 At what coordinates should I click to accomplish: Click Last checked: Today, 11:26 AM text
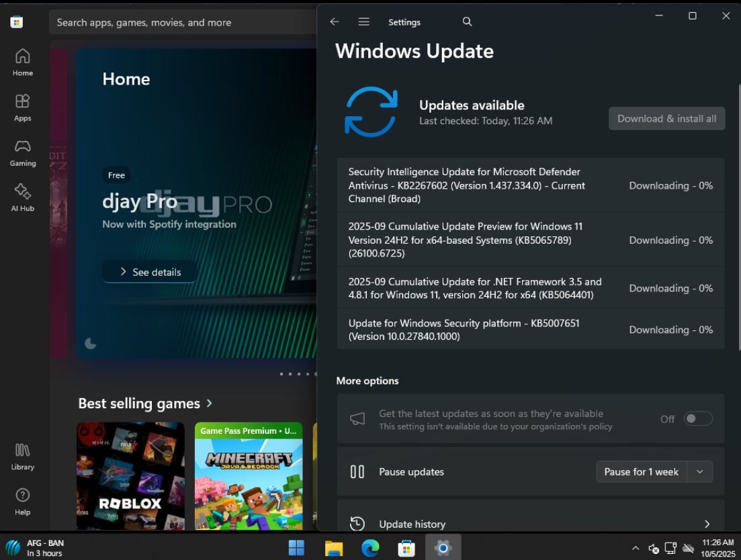tap(485, 121)
